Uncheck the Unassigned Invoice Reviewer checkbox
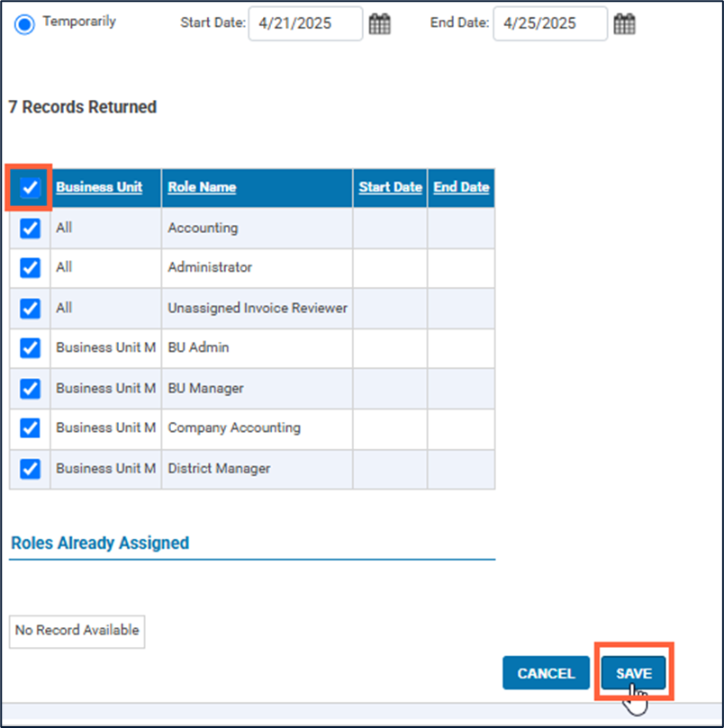The height and width of the screenshot is (728, 724). coord(31,309)
